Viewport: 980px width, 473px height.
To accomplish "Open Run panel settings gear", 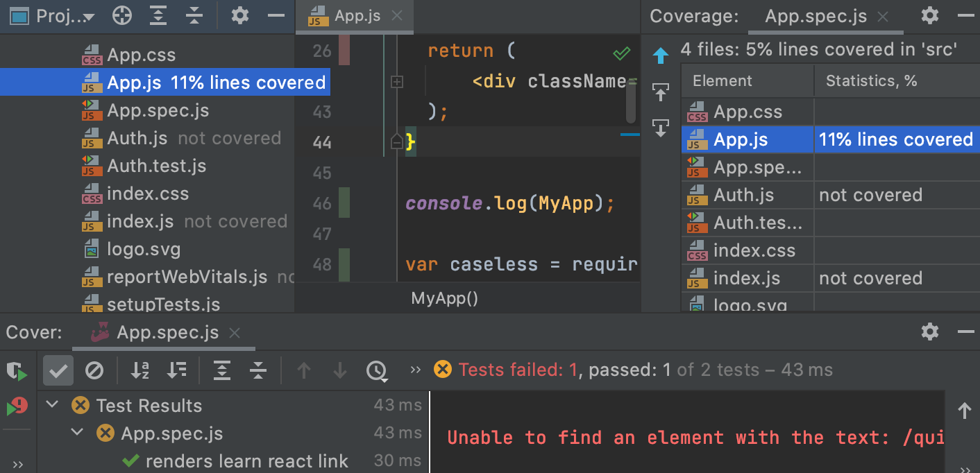I will pyautogui.click(x=930, y=332).
